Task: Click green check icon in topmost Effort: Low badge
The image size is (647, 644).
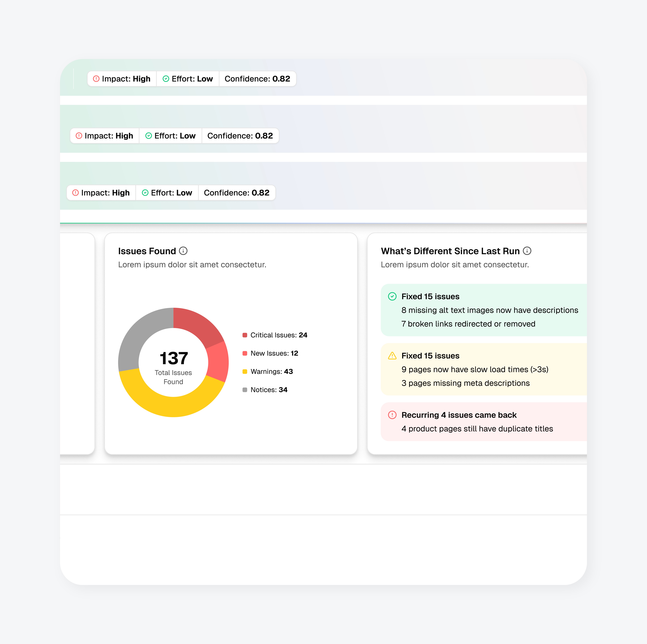Action: click(166, 79)
